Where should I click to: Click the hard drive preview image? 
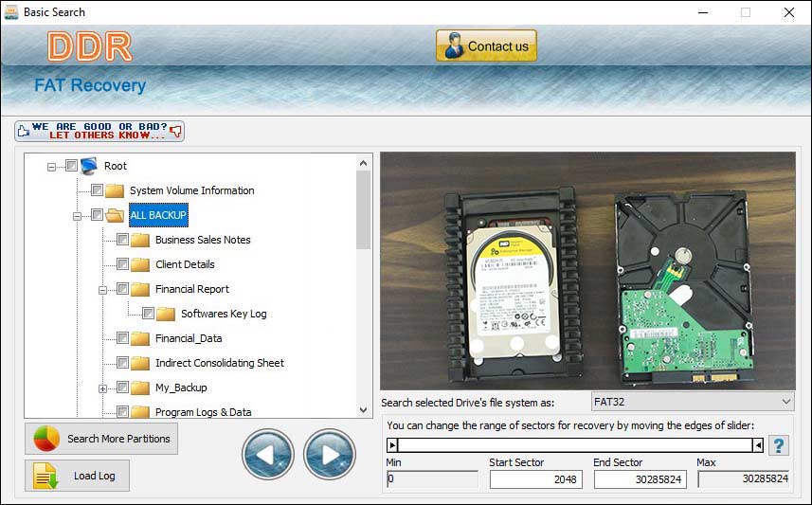(587, 271)
